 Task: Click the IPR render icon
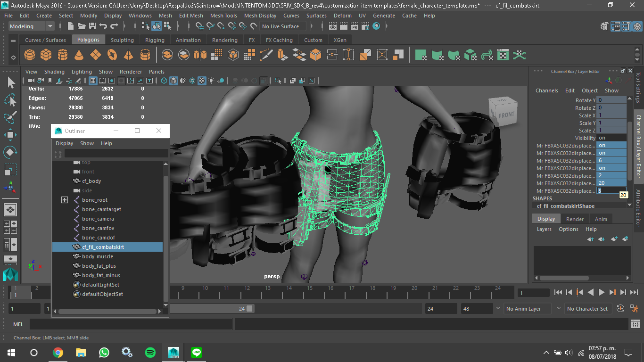click(355, 26)
